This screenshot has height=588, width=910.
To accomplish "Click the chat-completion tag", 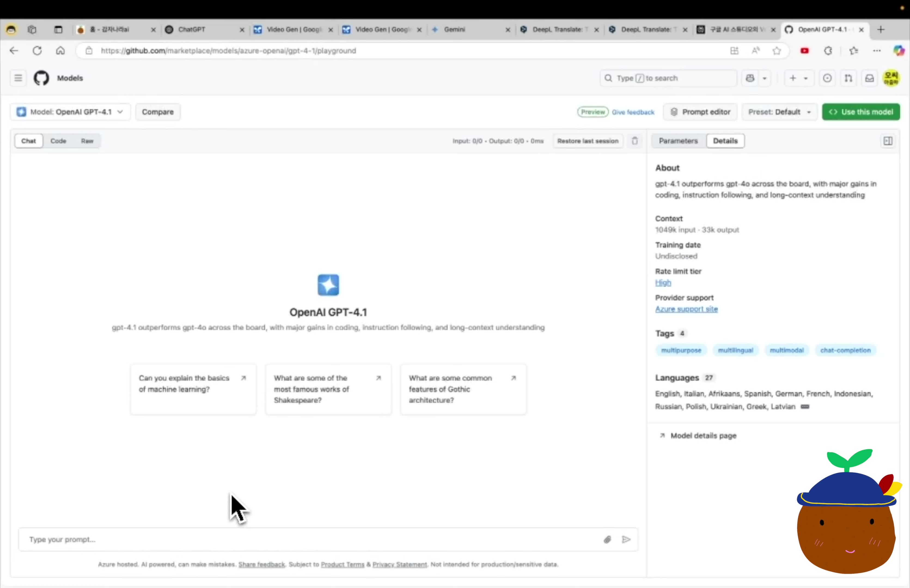I will [845, 350].
